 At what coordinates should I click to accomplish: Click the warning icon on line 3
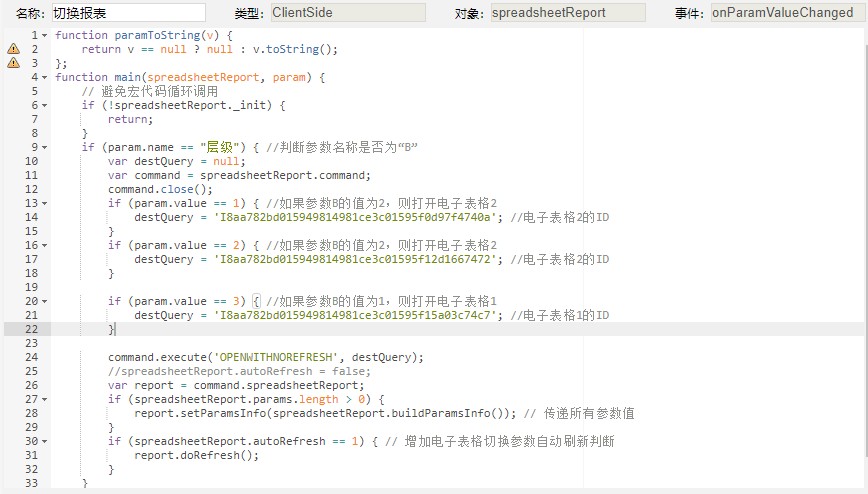point(13,63)
